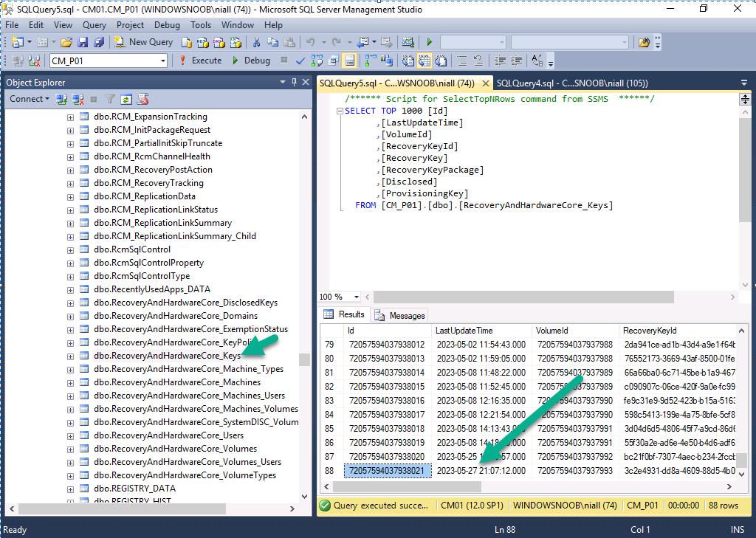
Task: Click the Analysis Services MDX Query icon
Action: 203,42
